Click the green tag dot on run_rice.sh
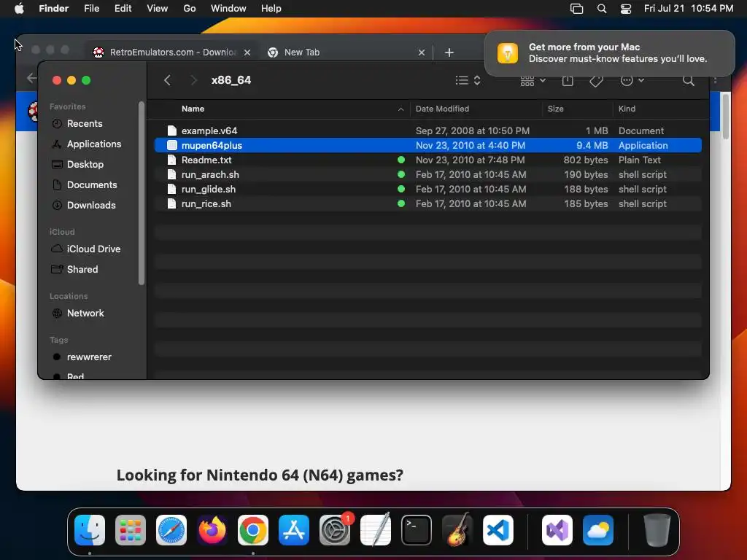The image size is (747, 560). tap(401, 204)
